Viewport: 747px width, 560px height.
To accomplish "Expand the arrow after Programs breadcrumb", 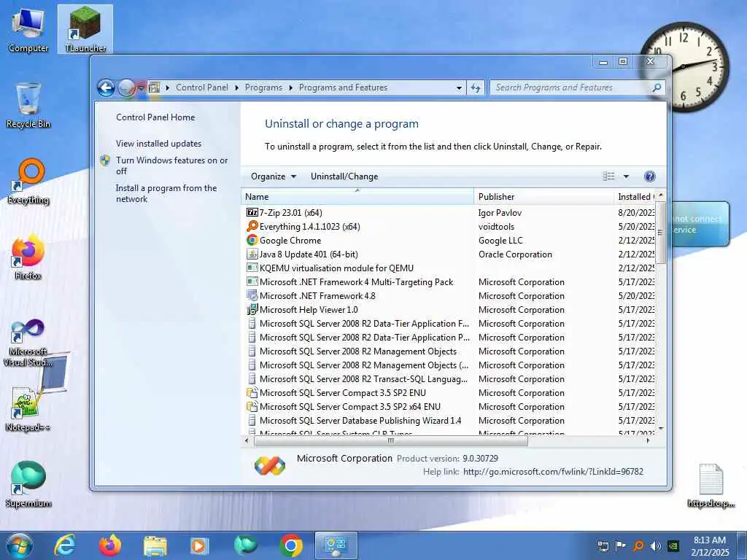I will 290,87.
